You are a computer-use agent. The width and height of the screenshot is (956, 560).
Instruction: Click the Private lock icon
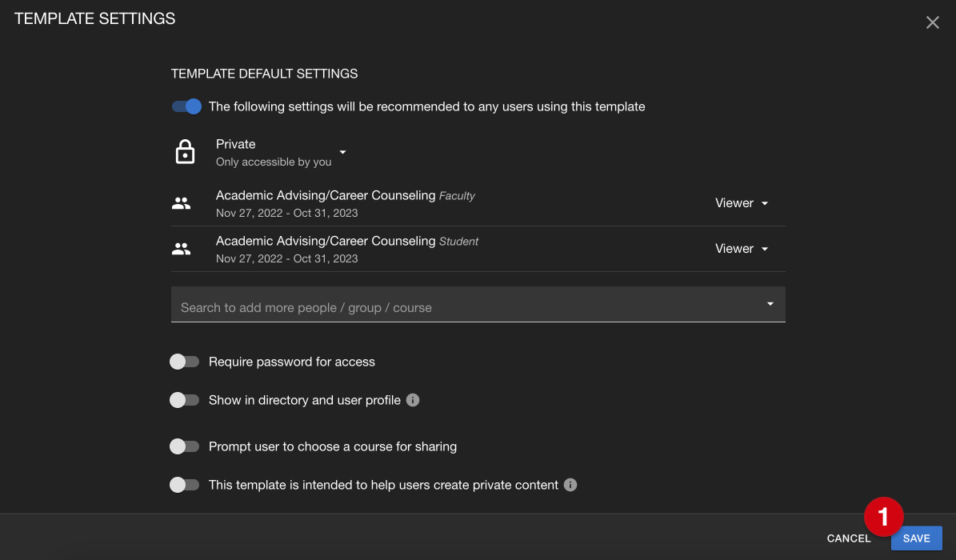(x=185, y=152)
